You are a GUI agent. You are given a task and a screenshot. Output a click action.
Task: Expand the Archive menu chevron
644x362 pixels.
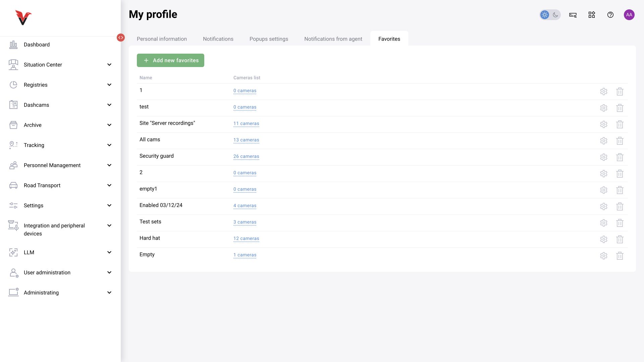(x=109, y=125)
